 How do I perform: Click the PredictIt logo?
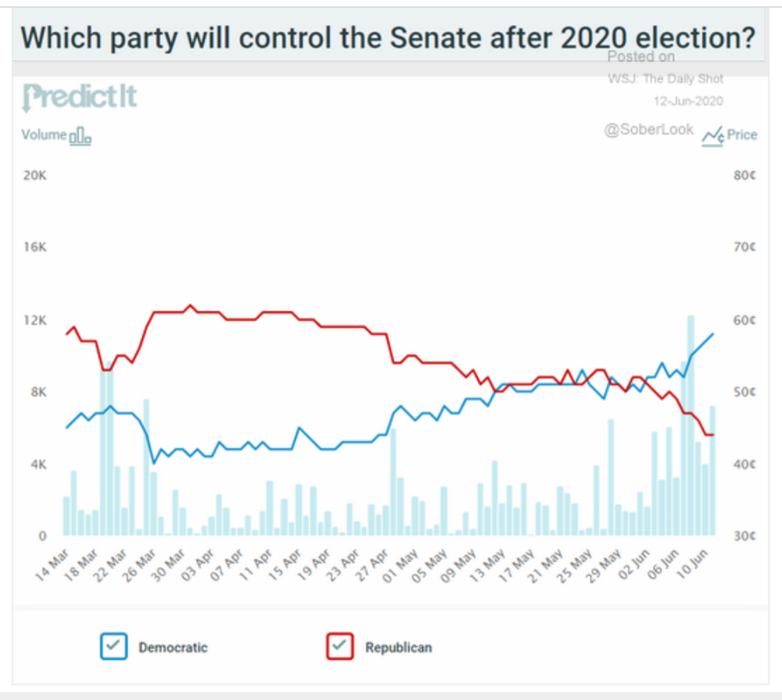79,97
